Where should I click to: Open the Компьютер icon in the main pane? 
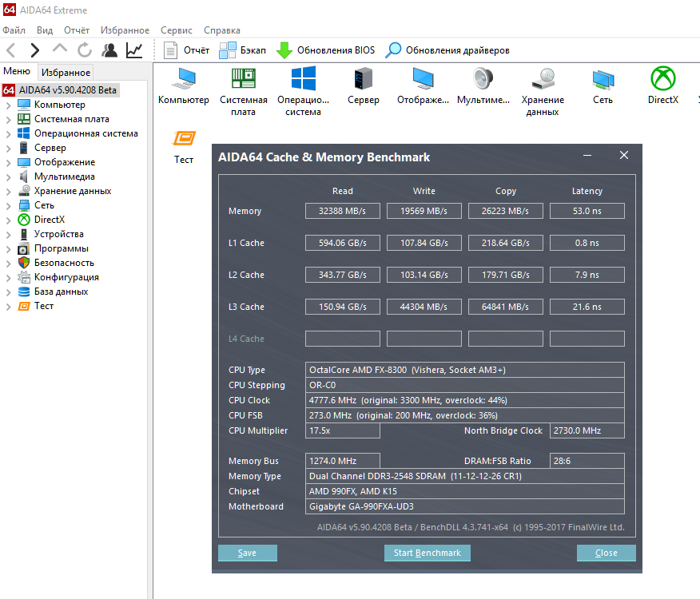(184, 86)
